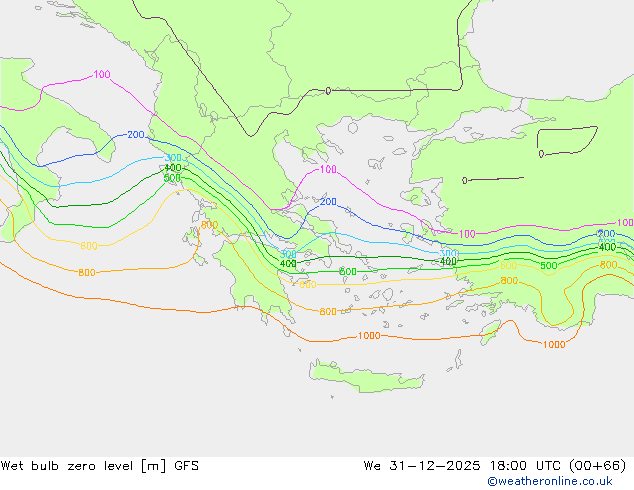The height and width of the screenshot is (490, 634).
Task: Click the magenta 100 label over northern Aegean Sea
Action: pos(328,169)
